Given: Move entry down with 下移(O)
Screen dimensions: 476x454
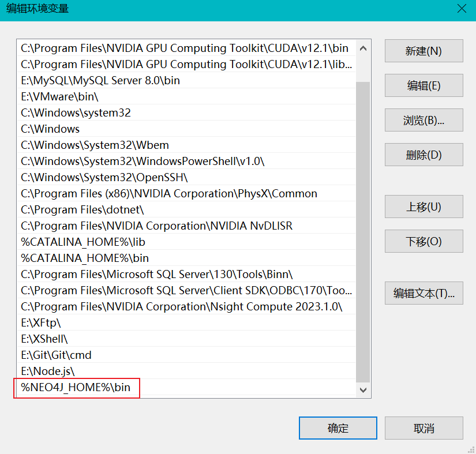Looking at the screenshot, I should pos(423,241).
